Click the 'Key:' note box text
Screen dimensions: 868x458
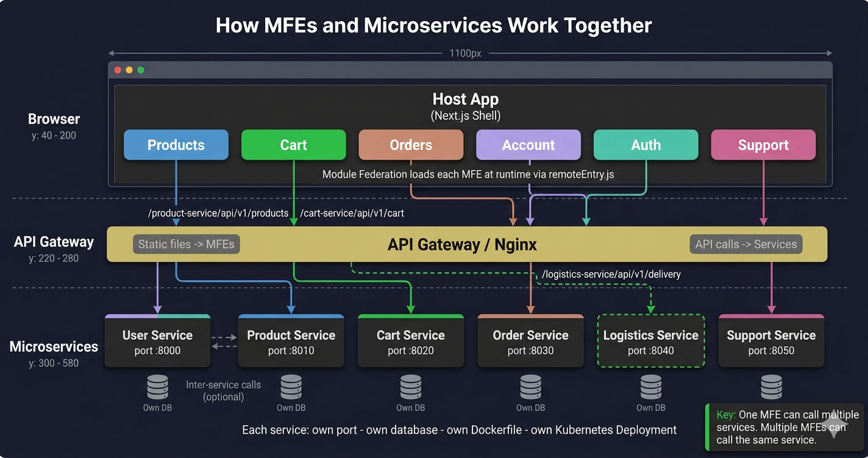[x=788, y=427]
